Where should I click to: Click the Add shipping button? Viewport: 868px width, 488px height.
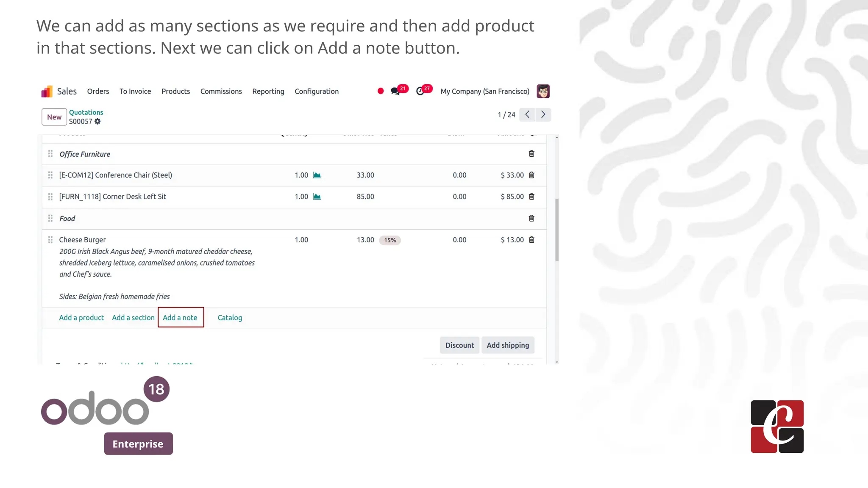(x=508, y=345)
